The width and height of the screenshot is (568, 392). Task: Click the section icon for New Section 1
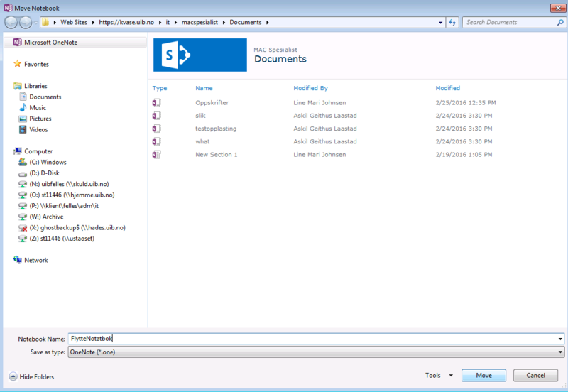(157, 155)
